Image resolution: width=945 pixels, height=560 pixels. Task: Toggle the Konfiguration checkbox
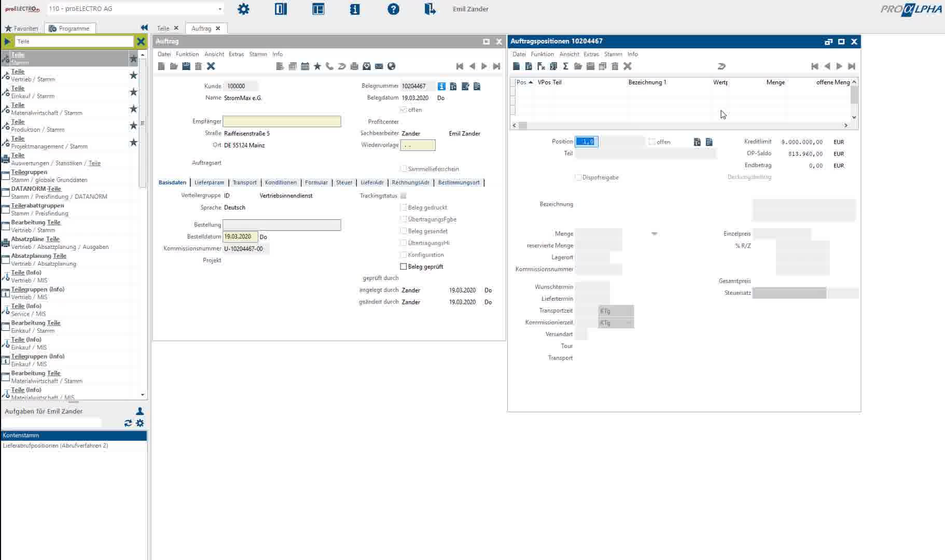pos(404,255)
